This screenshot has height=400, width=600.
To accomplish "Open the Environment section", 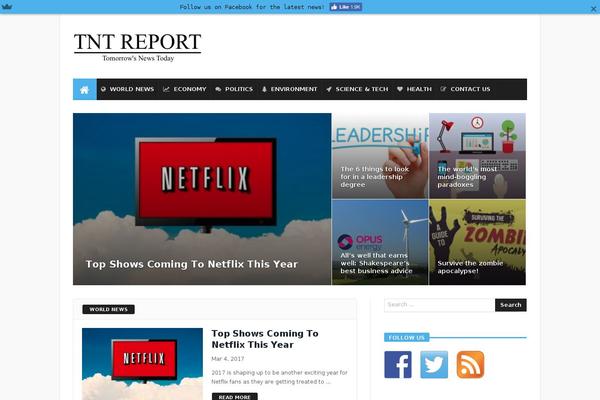I will 290,89.
